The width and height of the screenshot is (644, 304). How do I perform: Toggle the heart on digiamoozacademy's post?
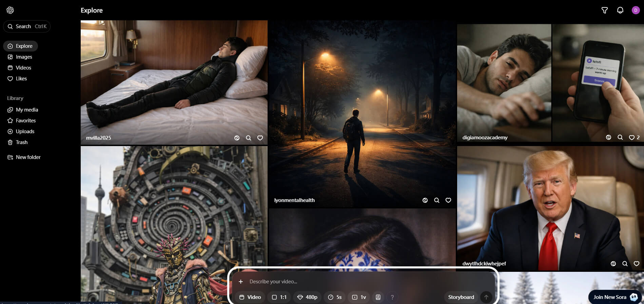click(x=631, y=138)
